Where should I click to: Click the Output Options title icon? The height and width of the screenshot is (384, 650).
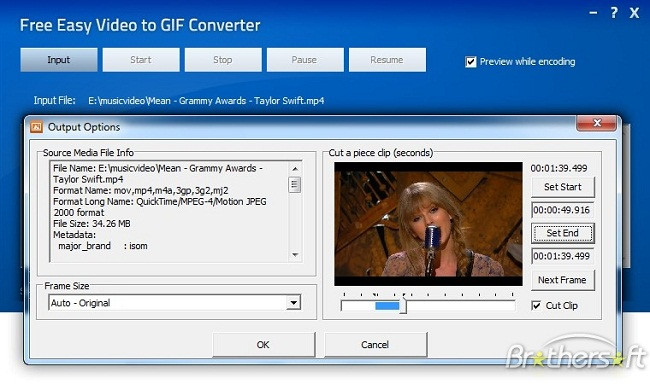36,127
